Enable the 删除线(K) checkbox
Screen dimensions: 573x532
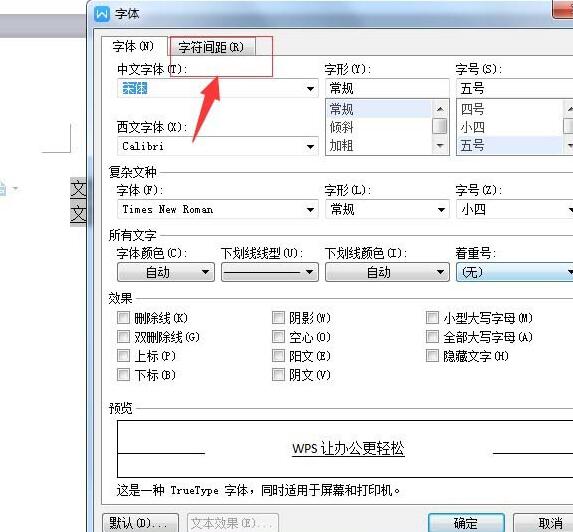point(123,318)
